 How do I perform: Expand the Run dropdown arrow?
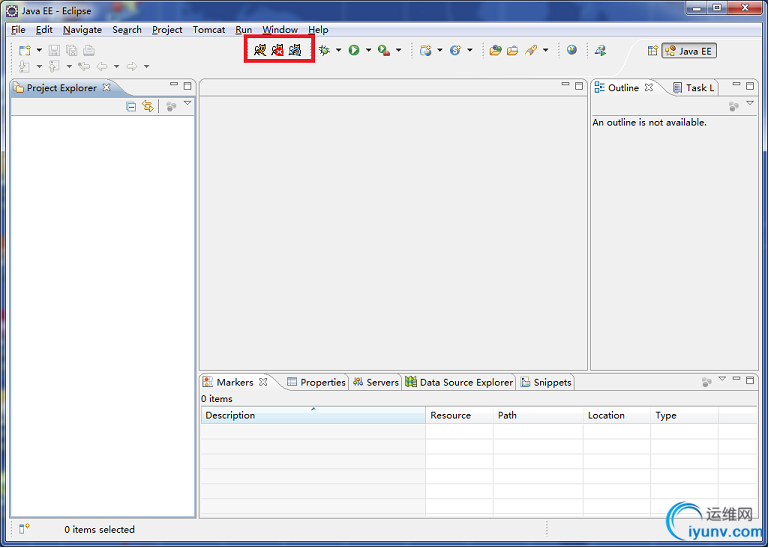tap(368, 50)
